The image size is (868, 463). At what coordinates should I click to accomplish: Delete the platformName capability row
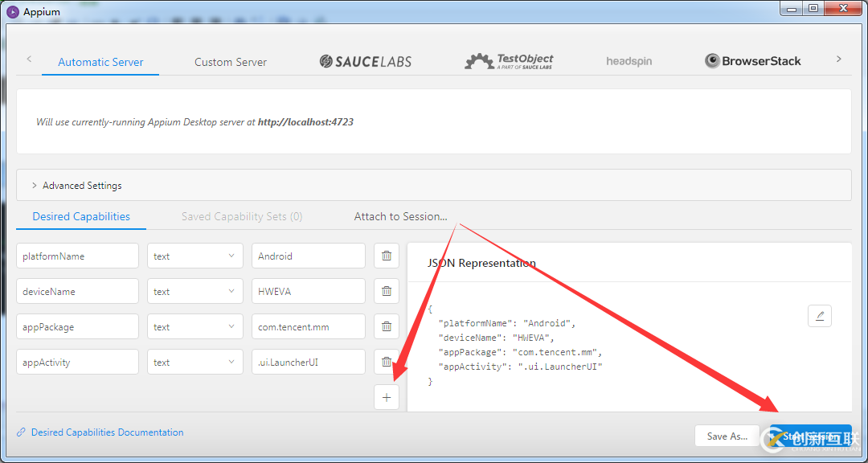click(387, 256)
